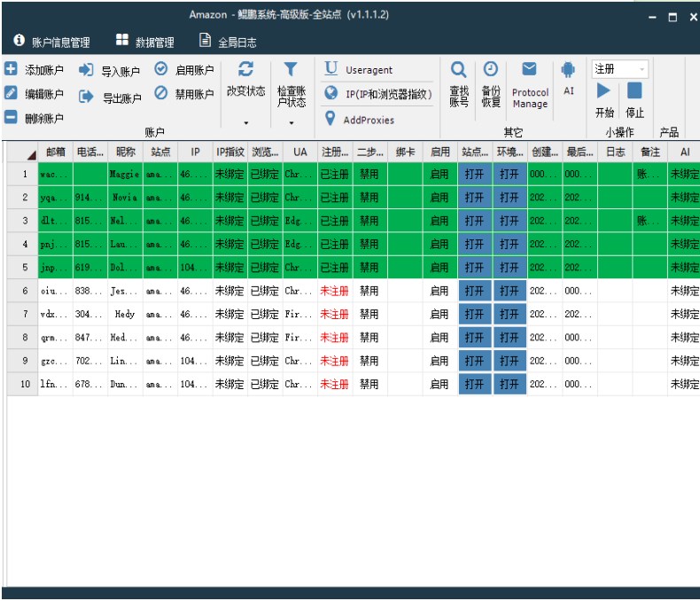The width and height of the screenshot is (700, 601).
Task: Click Maggie nickname cell in row 1
Action: (126, 174)
